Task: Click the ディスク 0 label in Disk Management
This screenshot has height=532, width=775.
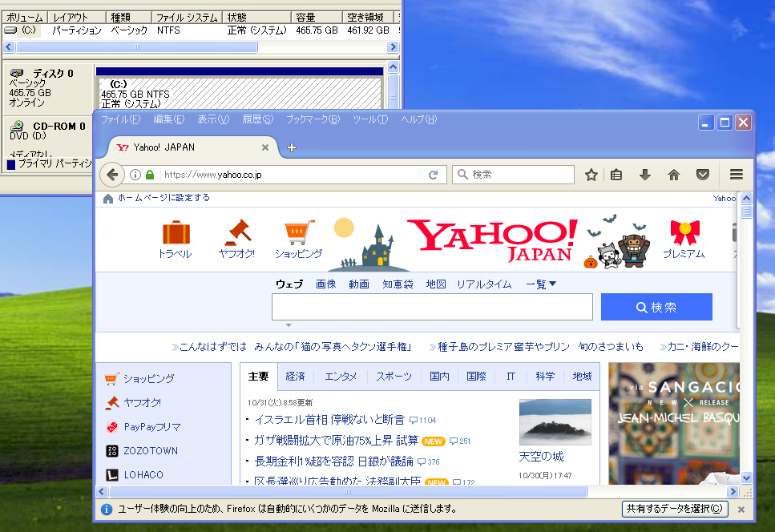Action: (x=54, y=74)
